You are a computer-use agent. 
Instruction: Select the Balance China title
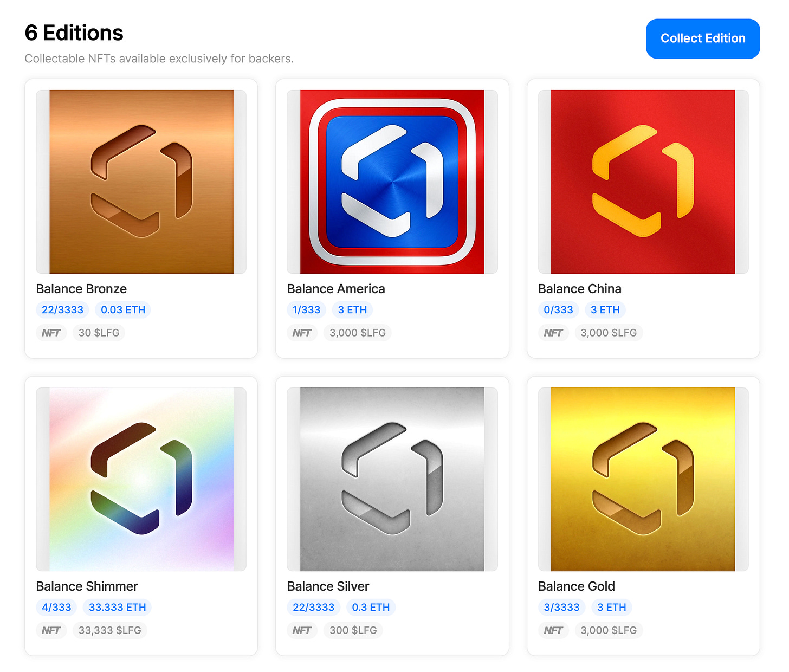pyautogui.click(x=580, y=289)
